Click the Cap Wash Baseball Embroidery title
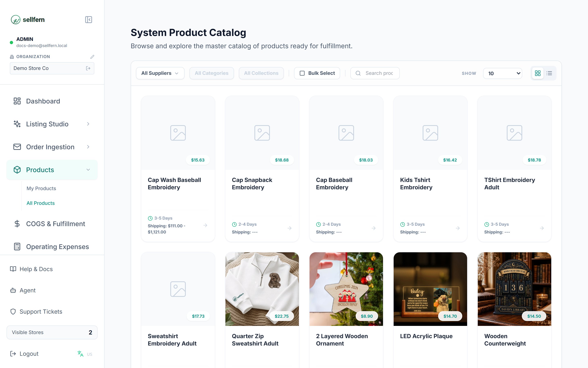 coord(174,184)
